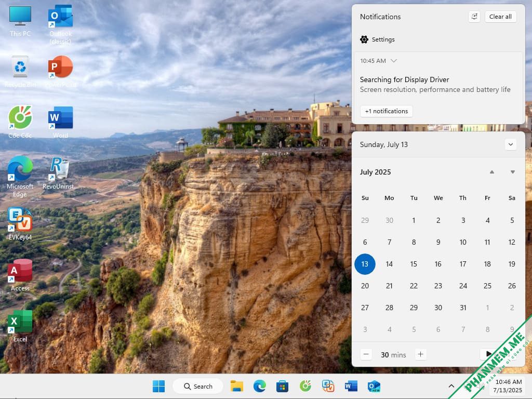This screenshot has height=399, width=532.
Task: Select July 31 in the calendar
Action: 463,308
